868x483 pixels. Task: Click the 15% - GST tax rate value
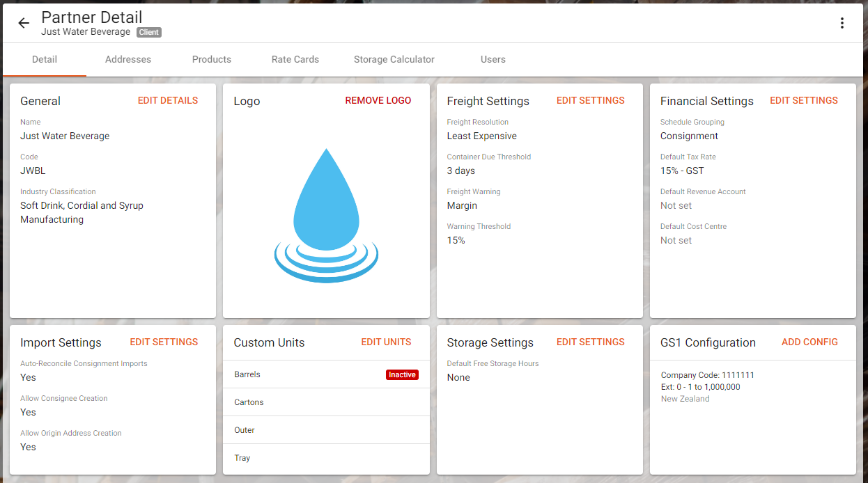pyautogui.click(x=682, y=171)
